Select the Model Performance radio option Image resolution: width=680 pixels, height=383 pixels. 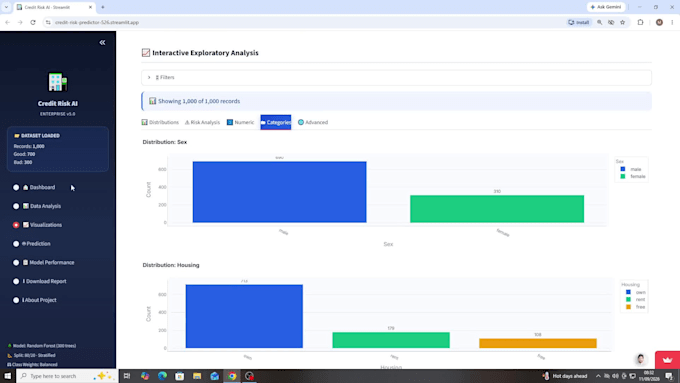pos(16,262)
